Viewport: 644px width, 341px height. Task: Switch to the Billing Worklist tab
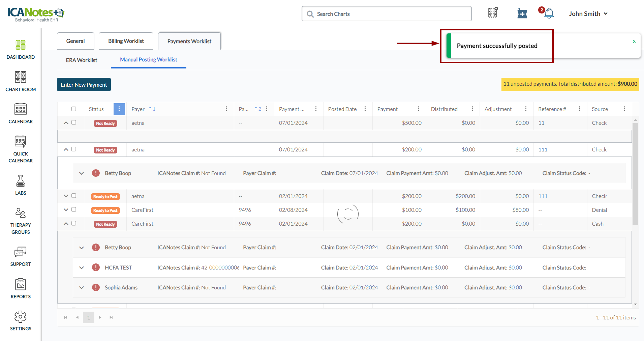pos(126,41)
